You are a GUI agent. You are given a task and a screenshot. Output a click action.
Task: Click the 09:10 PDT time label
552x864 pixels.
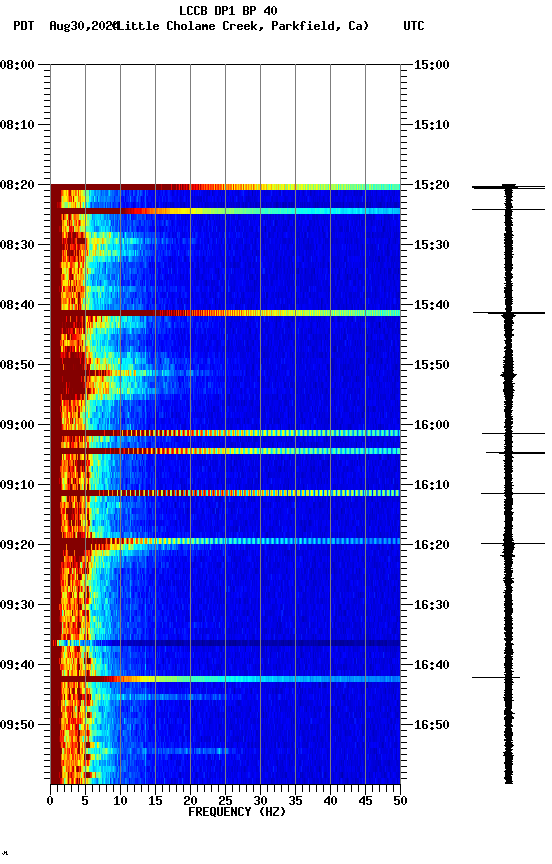point(17,485)
